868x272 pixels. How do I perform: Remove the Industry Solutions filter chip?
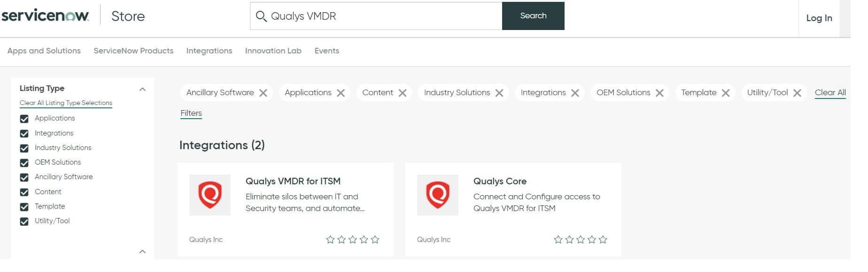click(x=499, y=93)
